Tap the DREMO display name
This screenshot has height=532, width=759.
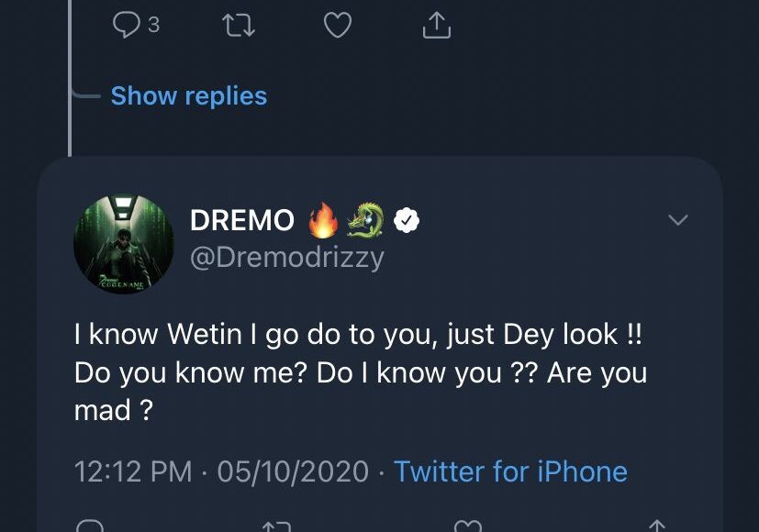click(242, 221)
